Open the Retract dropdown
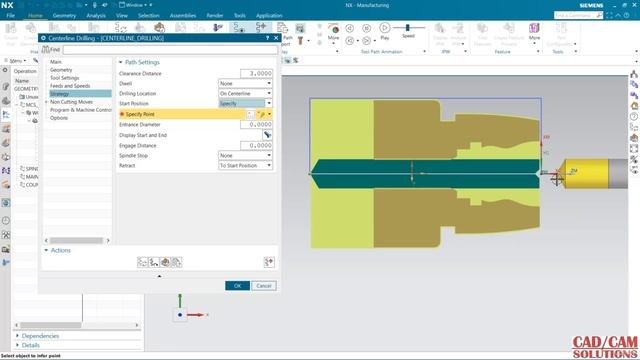The width and height of the screenshot is (640, 360). pyautogui.click(x=245, y=166)
